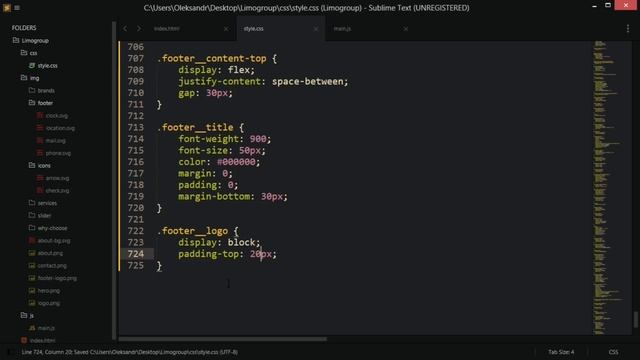The height and width of the screenshot is (360, 640).
Task: Go forward with the right tab arrow
Action: pyautogui.click(x=139, y=29)
